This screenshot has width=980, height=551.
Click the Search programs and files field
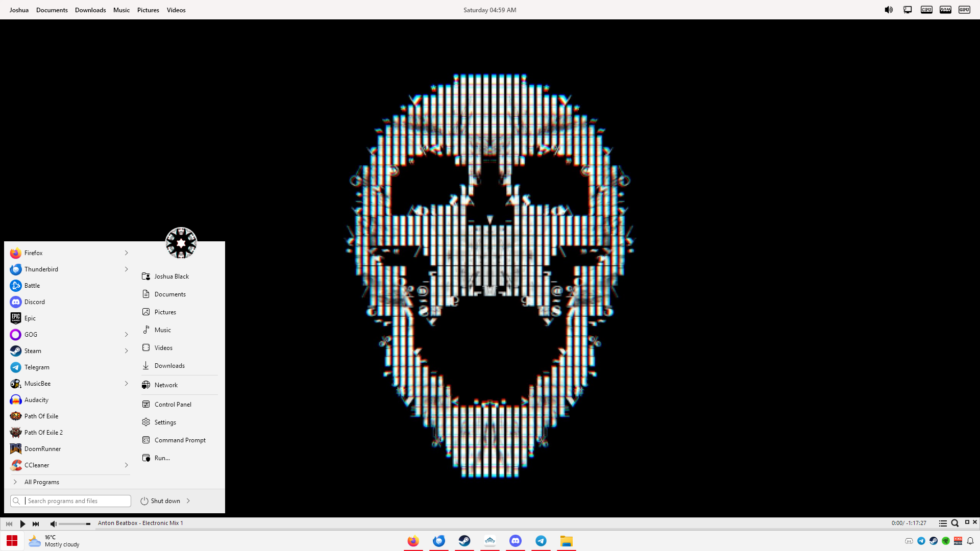click(70, 501)
